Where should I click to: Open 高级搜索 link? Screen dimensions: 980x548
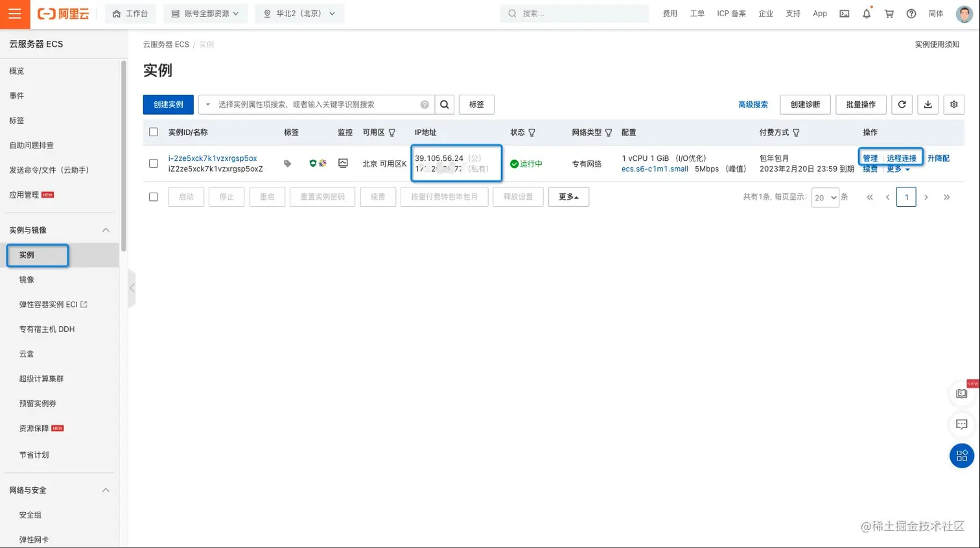pyautogui.click(x=753, y=104)
